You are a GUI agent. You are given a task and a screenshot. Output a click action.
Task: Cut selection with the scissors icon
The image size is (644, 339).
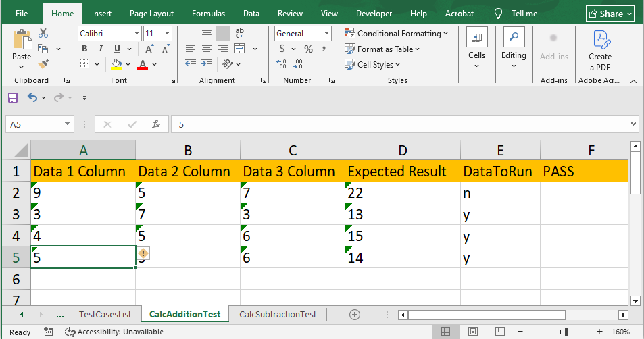pyautogui.click(x=43, y=33)
